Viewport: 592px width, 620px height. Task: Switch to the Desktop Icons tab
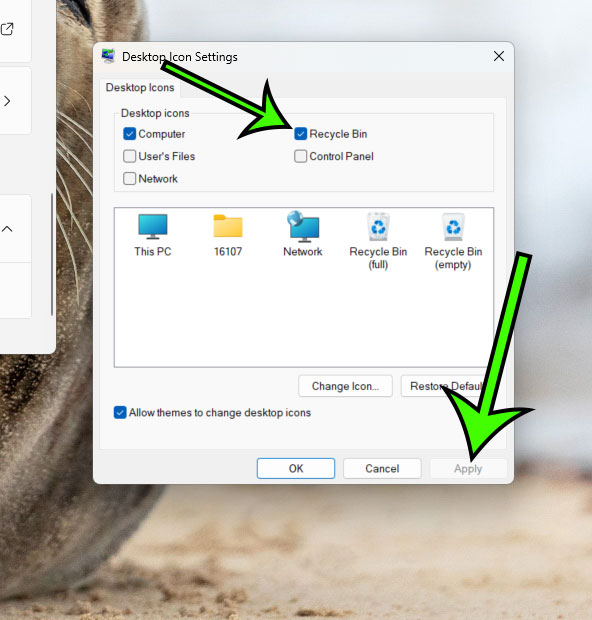click(140, 87)
